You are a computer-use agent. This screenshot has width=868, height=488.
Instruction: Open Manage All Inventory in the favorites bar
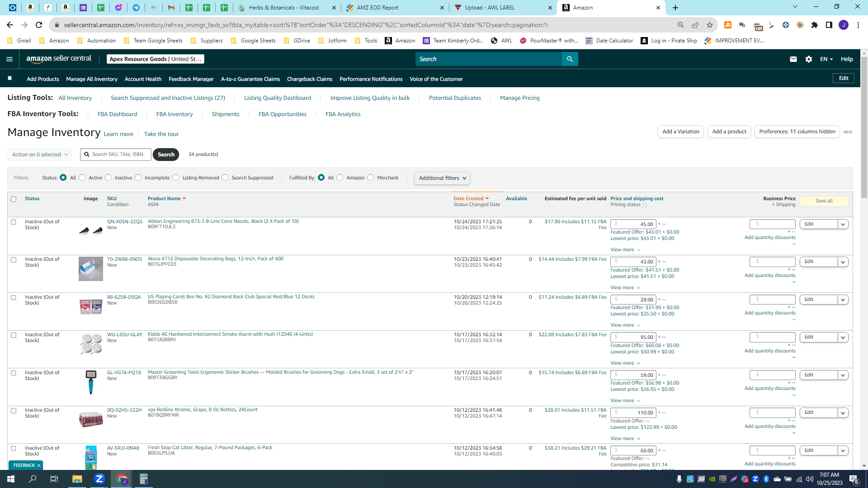tap(92, 79)
